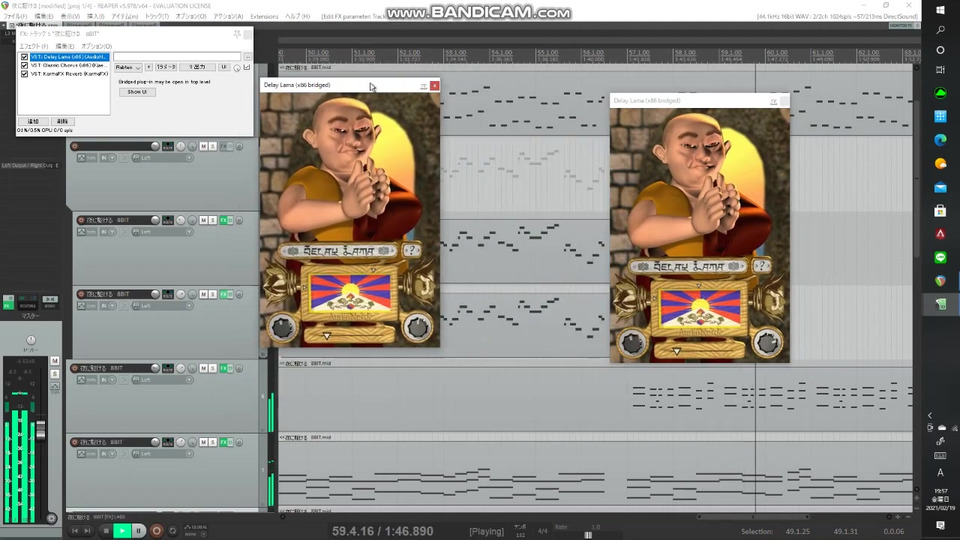Show hidden system tray icons chevron
Screen dimensions: 960x540
(x=929, y=415)
